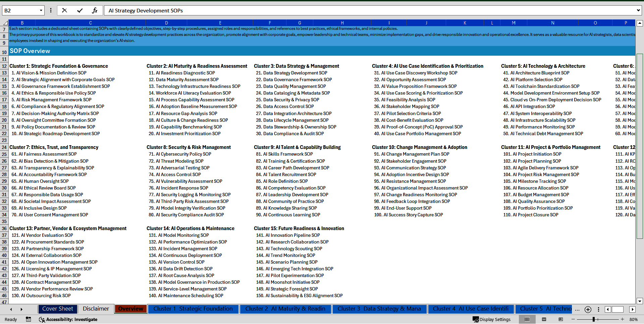Click the Insert Function (fx) icon

click(95, 10)
